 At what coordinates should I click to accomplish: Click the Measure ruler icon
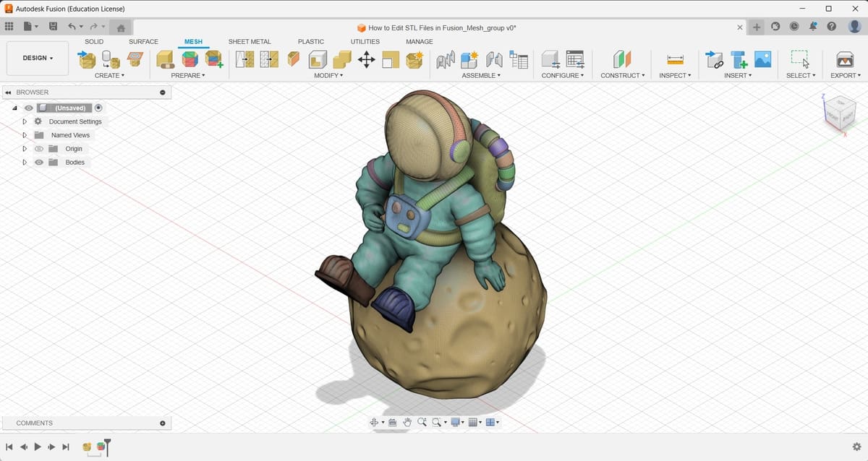pos(675,59)
